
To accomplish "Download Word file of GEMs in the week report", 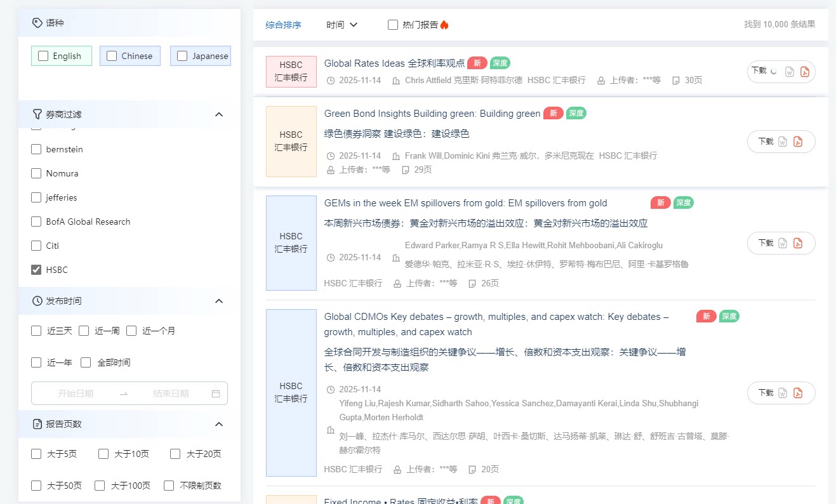I will [x=783, y=243].
